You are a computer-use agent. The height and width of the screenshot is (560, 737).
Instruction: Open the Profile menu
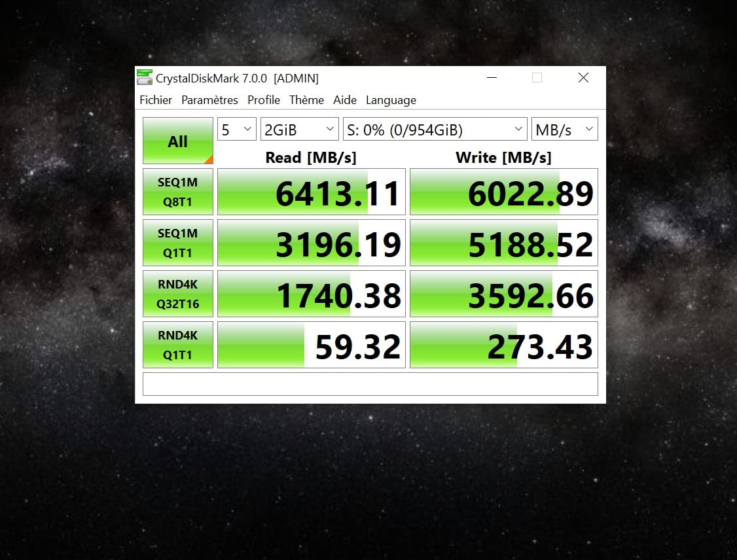(x=264, y=100)
